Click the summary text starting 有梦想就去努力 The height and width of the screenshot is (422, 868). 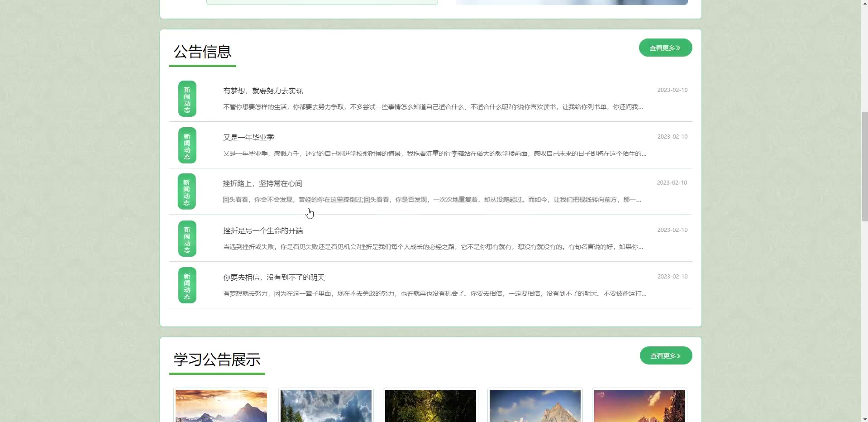[x=434, y=293]
